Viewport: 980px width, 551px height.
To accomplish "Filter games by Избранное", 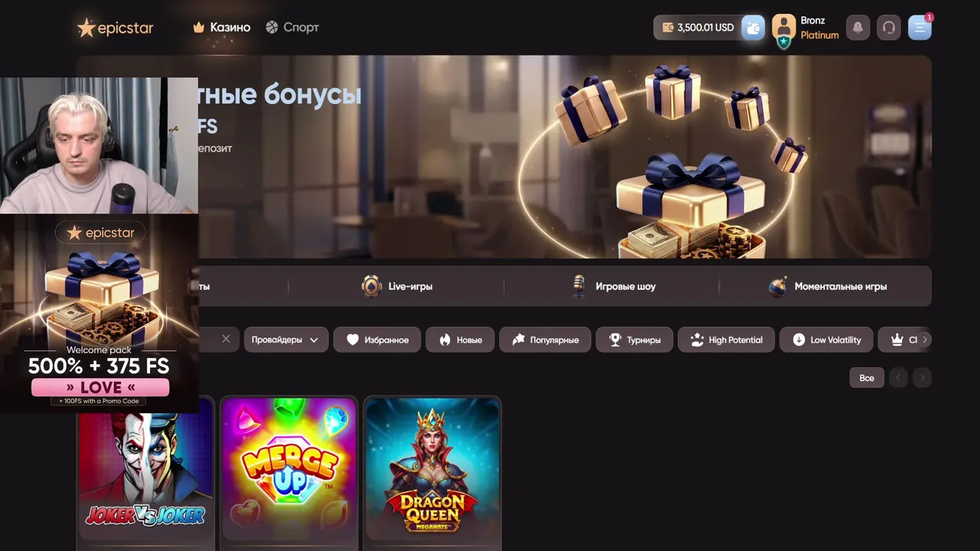I will pyautogui.click(x=377, y=340).
